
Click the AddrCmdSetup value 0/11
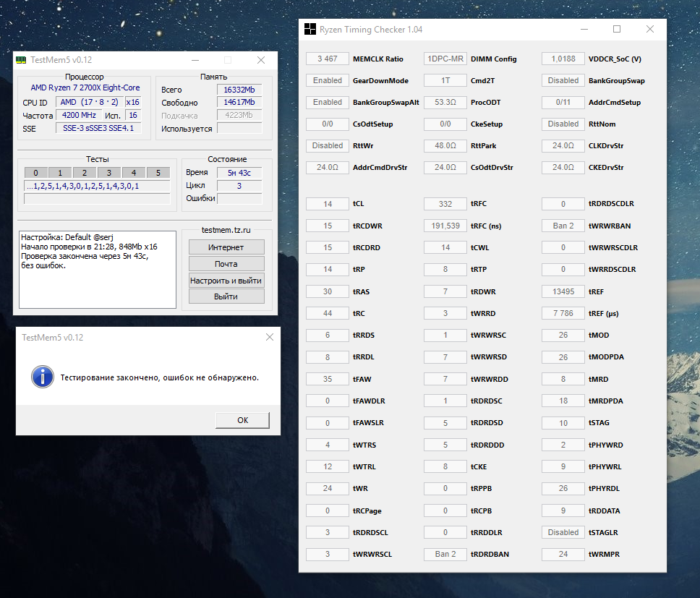(x=563, y=102)
